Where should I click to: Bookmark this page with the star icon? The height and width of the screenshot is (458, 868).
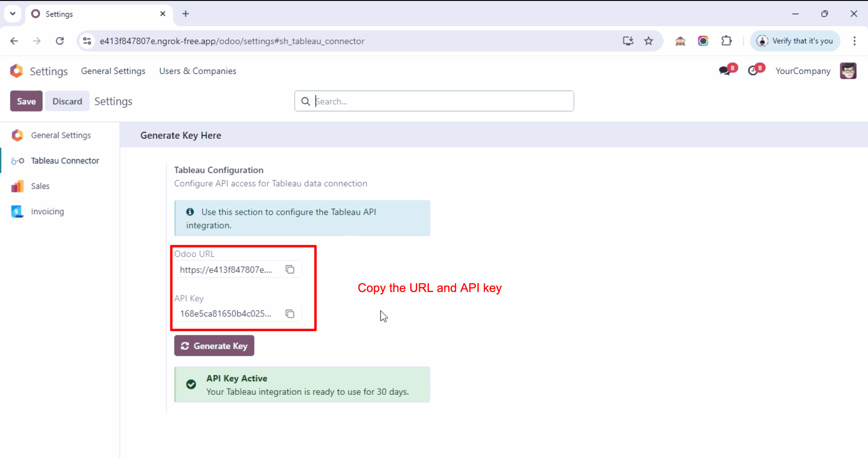tap(649, 41)
